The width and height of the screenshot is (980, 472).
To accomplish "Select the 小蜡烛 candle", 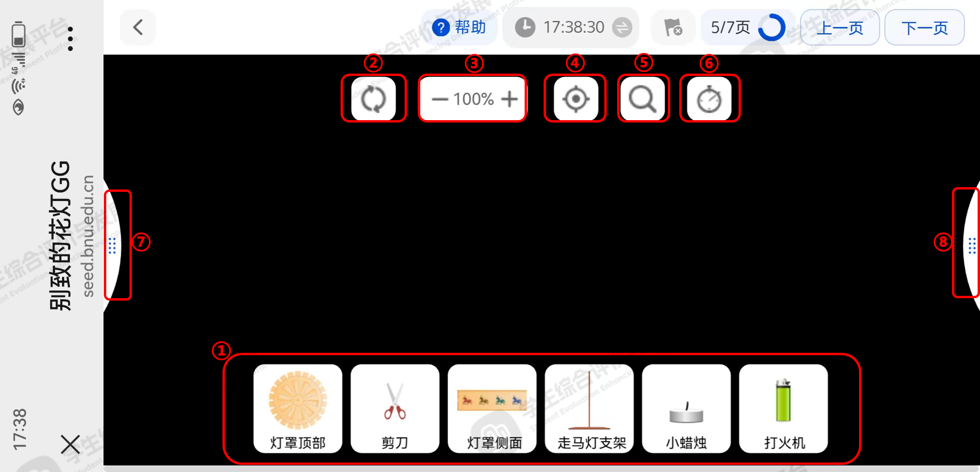I will [x=686, y=409].
